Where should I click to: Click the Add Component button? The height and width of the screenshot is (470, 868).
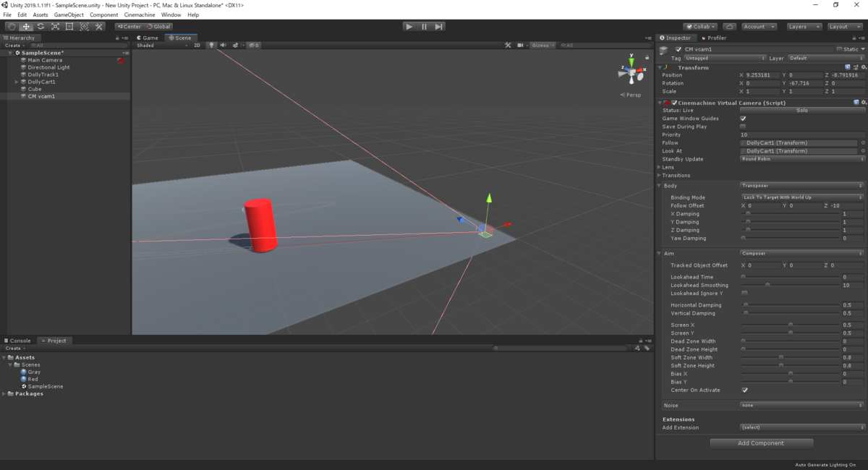tap(761, 443)
